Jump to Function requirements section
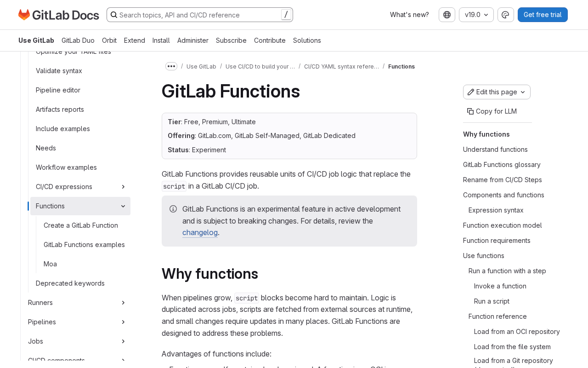 (497, 241)
